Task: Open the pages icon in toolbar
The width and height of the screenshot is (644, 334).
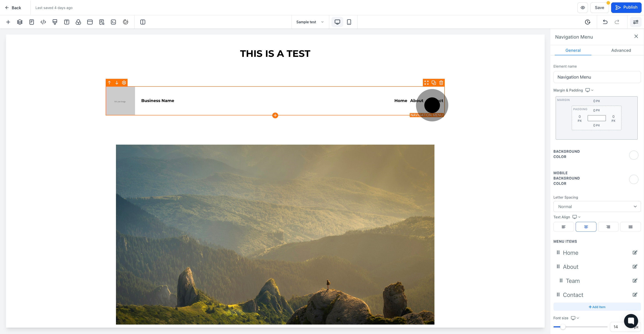Action: click(32, 22)
